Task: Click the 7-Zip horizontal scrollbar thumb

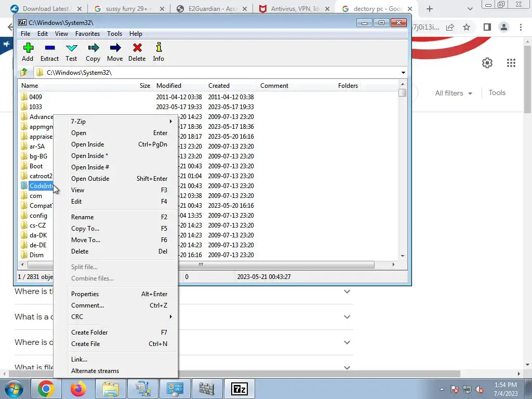Action: point(201,264)
